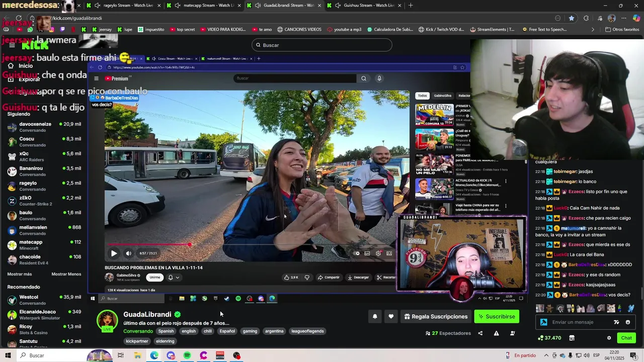Image resolution: width=644 pixels, height=362 pixels.
Task: Open chat settings gear icon
Action: point(609,338)
